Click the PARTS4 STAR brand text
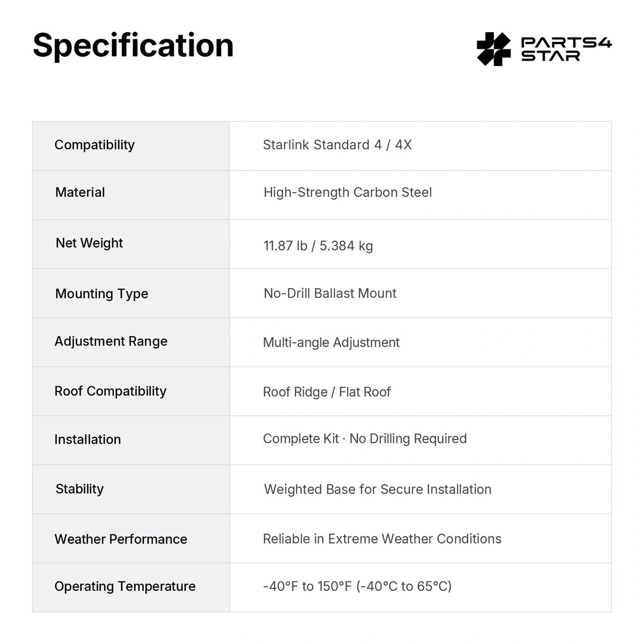Screen dimensions: 644x644 point(566,49)
